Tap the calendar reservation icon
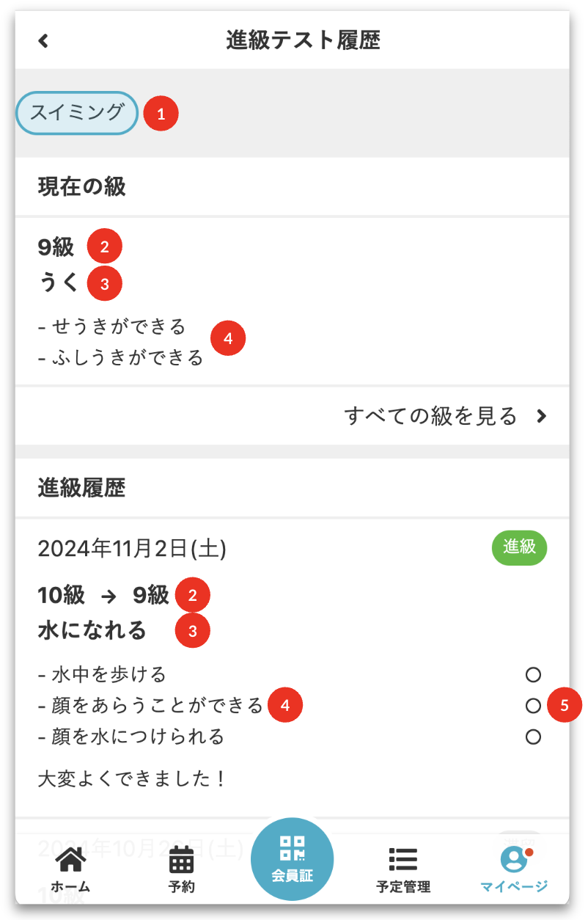The height and width of the screenshot is (920, 588). point(181,860)
